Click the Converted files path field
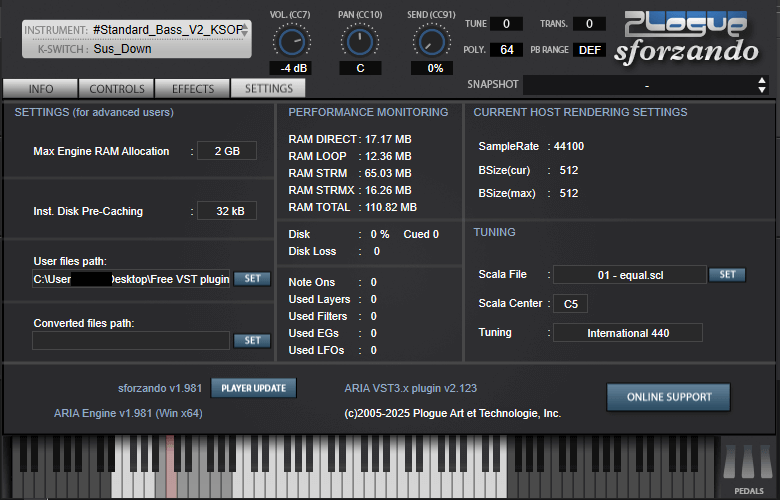The width and height of the screenshot is (780, 500). 131,341
